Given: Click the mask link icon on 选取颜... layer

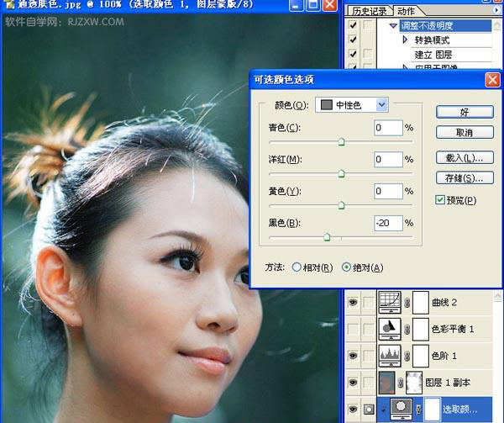Looking at the screenshot, I should pyautogui.click(x=418, y=410).
